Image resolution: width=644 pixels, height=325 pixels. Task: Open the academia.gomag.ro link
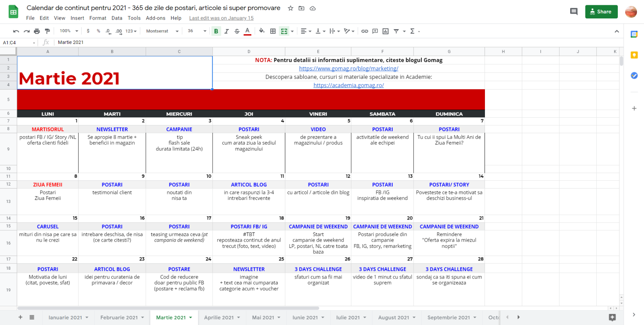point(349,85)
